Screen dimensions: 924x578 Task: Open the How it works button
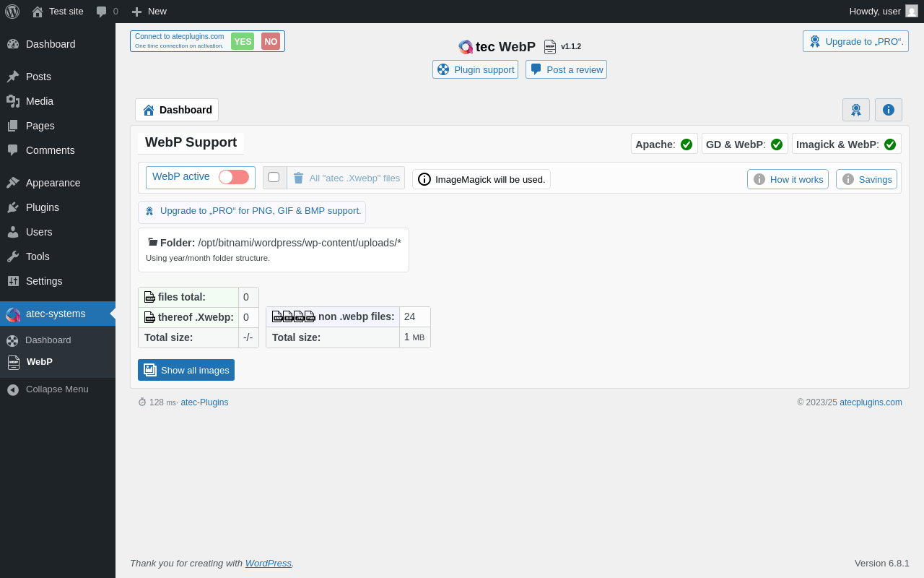788,179
